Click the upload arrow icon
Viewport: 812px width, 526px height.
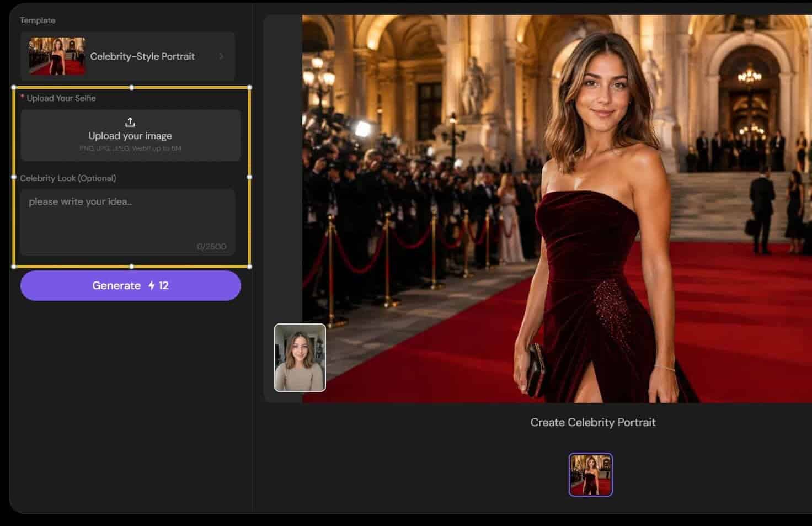tap(130, 122)
